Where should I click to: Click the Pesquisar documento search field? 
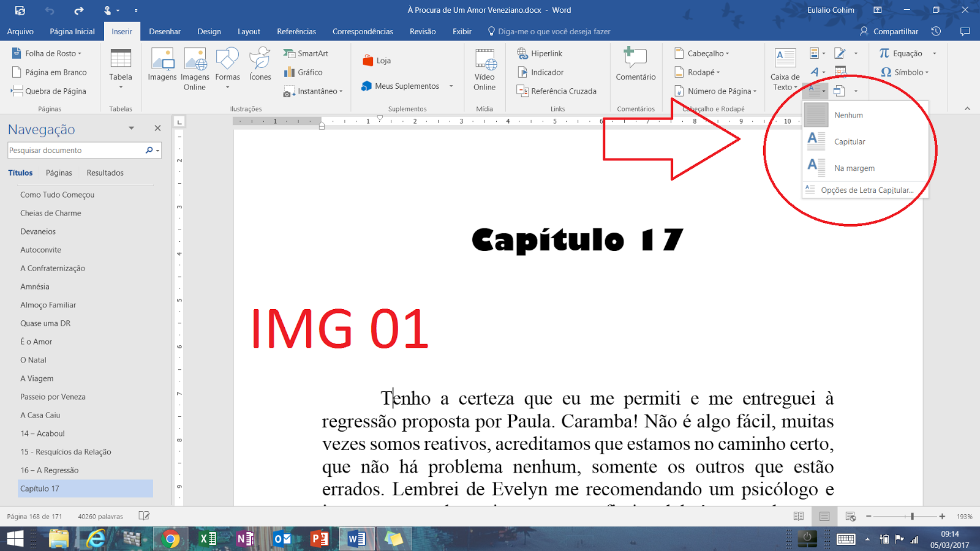73,150
